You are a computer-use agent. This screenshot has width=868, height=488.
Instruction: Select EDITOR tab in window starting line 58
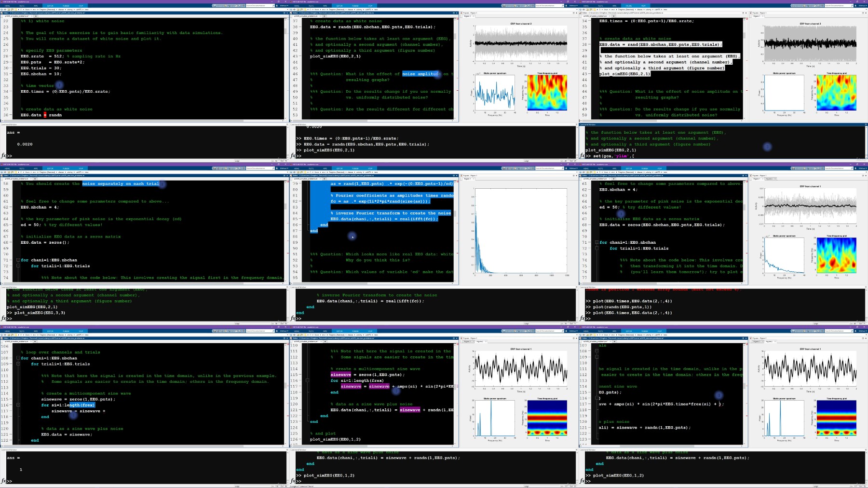(x=50, y=168)
